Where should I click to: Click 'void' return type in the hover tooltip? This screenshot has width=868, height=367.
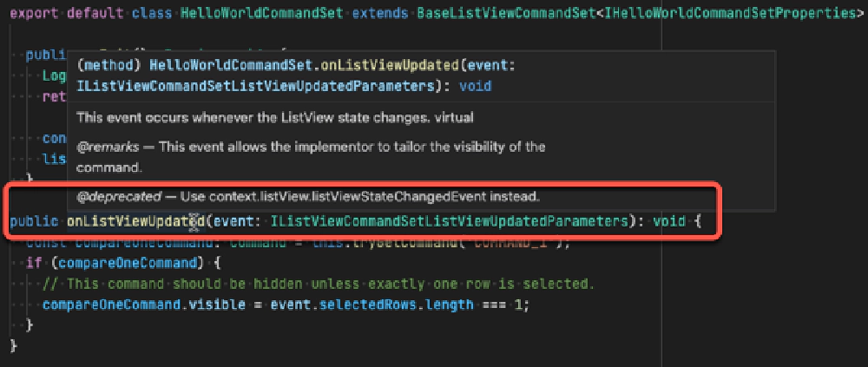[x=475, y=87]
